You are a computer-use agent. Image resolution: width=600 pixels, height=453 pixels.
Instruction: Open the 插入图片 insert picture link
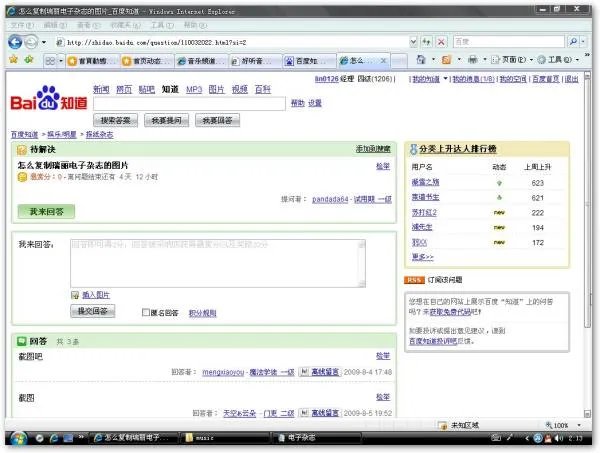pyautogui.click(x=96, y=295)
